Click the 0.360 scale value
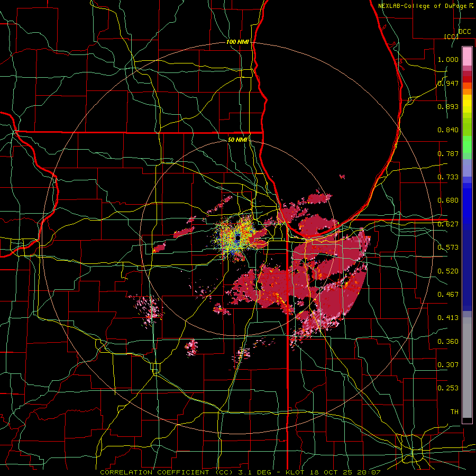 point(448,342)
